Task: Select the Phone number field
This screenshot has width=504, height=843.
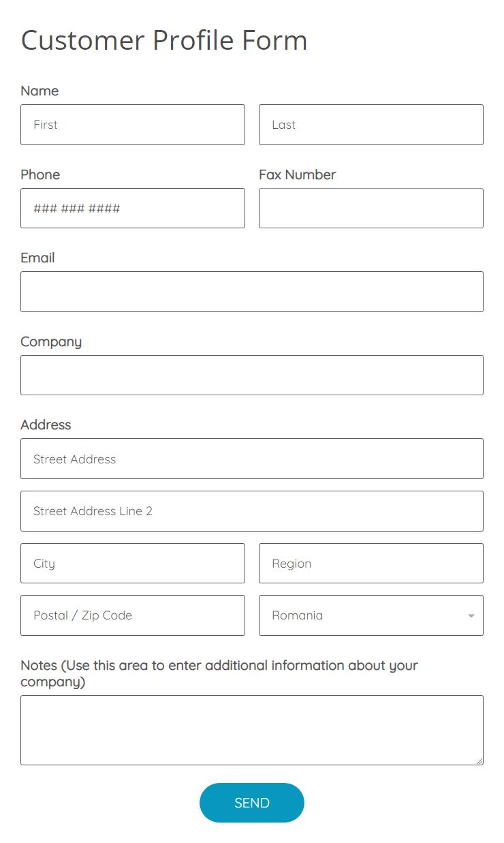Action: click(133, 208)
